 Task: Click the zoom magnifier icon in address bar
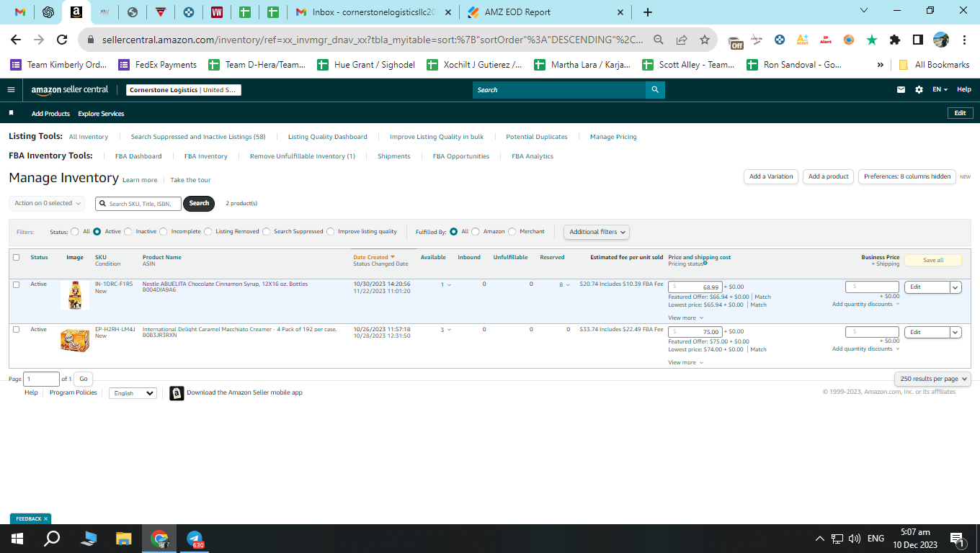(659, 40)
